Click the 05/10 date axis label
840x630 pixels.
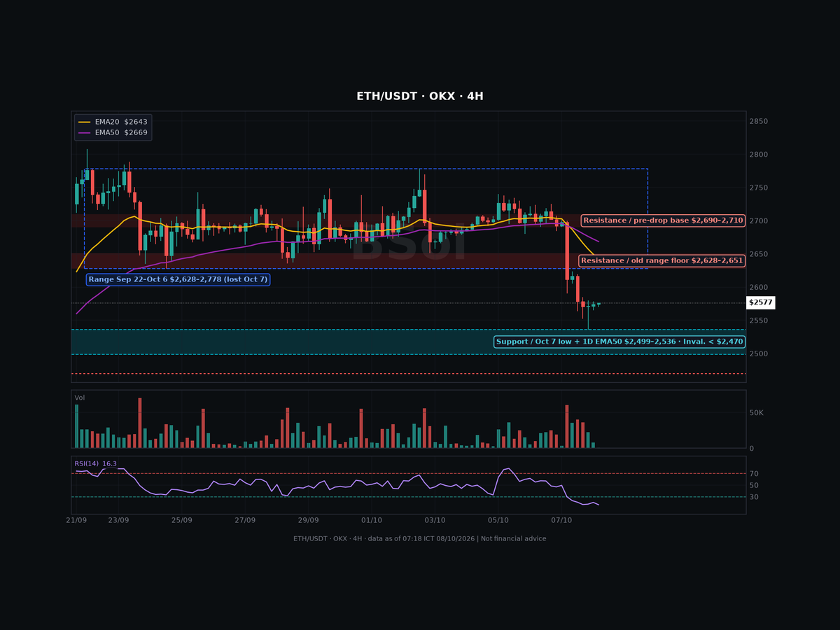click(498, 520)
